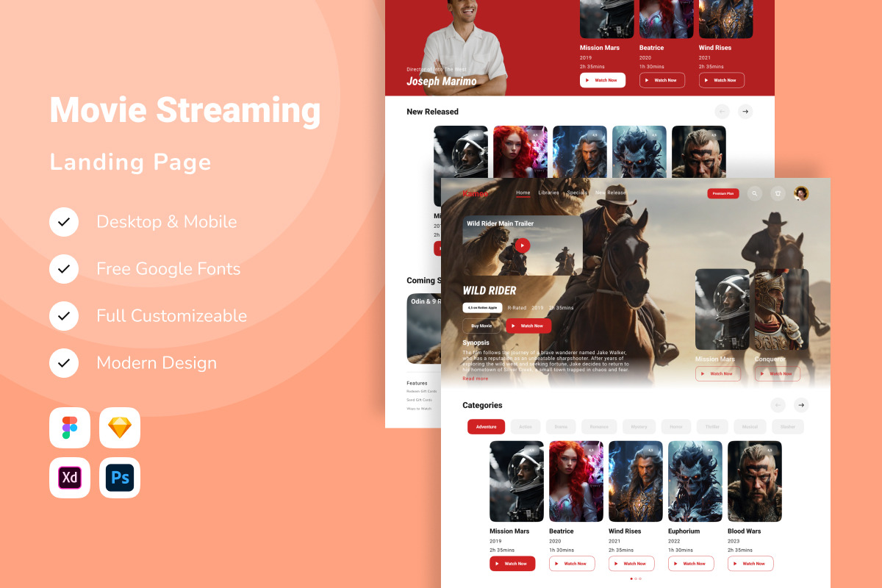Click the Photoshop icon
The image size is (882, 588).
coord(120,478)
